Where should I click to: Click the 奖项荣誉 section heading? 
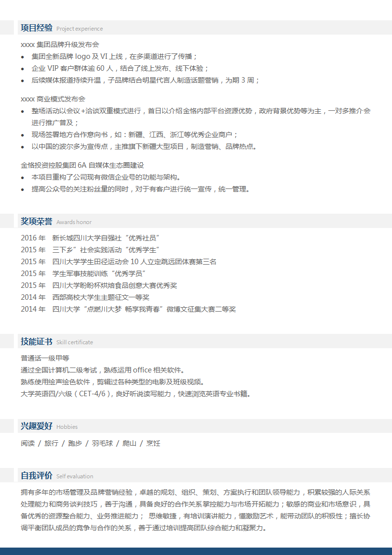(x=36, y=221)
